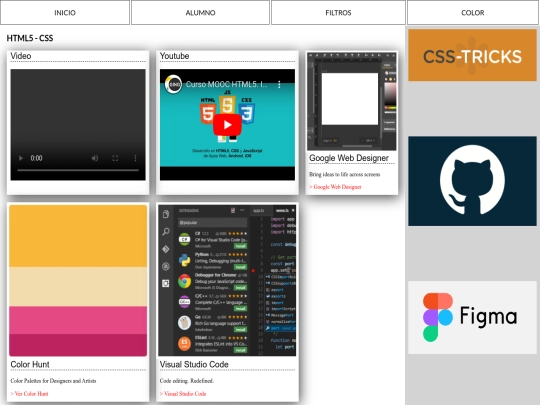Click the Curso MOOC HTML5 video title
Screen dimensions: 540x405
tap(226, 84)
